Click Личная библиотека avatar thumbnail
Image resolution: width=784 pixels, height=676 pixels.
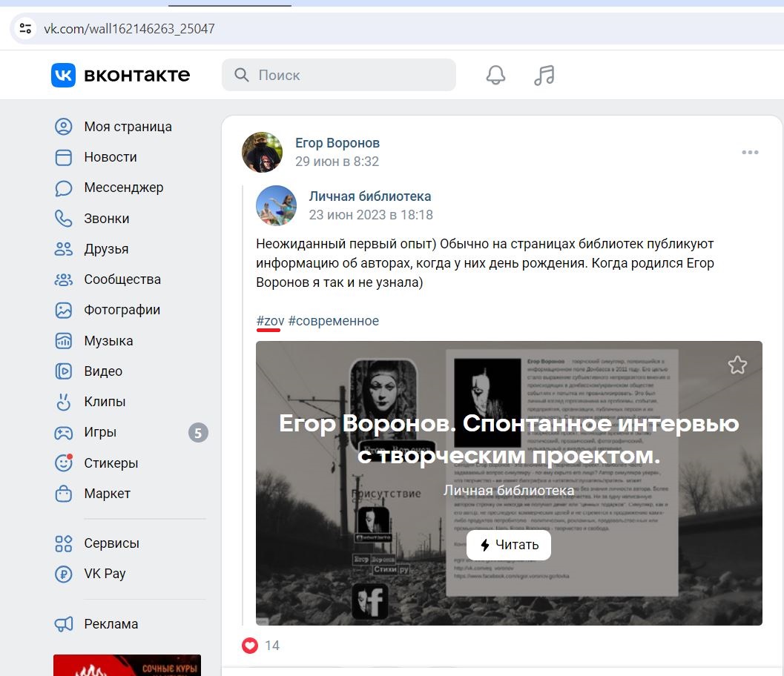[276, 206]
